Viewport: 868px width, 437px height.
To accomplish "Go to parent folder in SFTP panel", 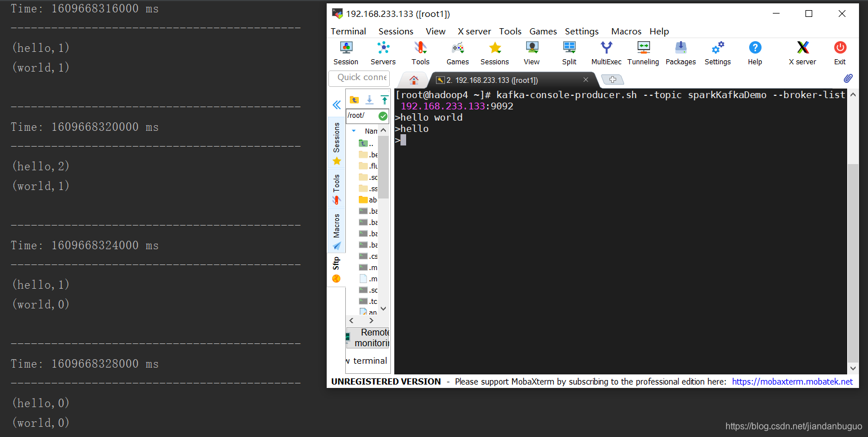I will [x=354, y=100].
